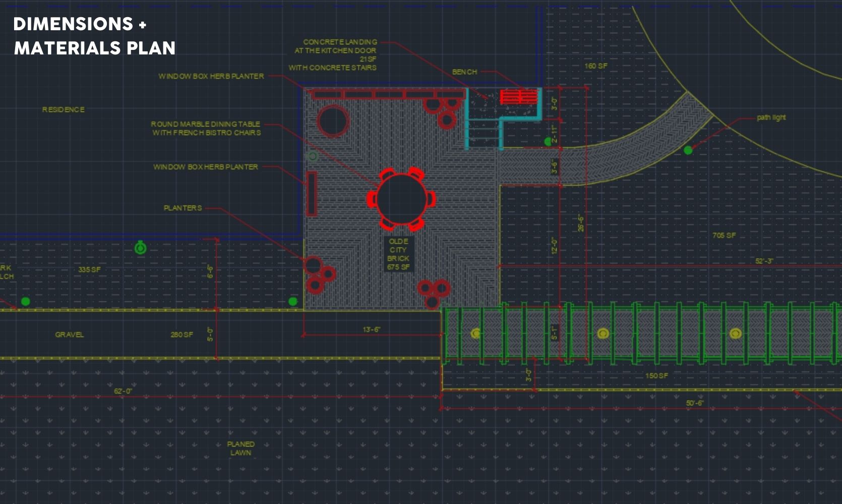Click the green ring symbol near 335 SF

point(141,248)
